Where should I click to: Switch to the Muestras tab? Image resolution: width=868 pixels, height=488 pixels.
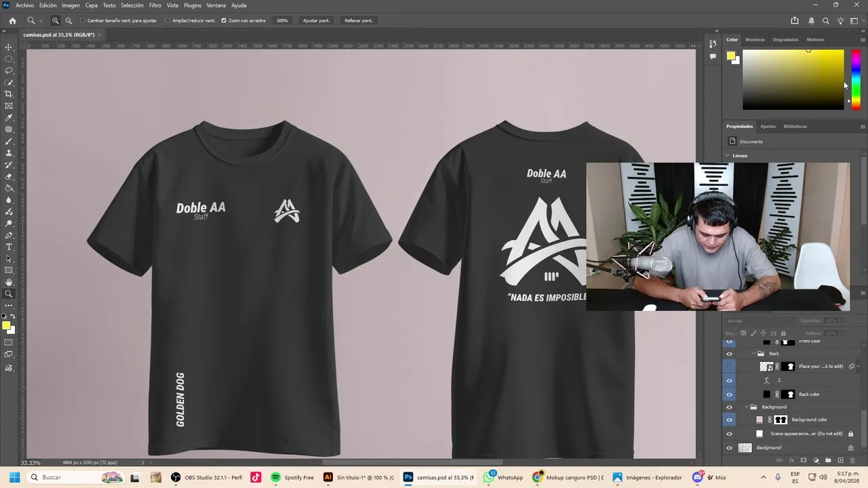(755, 39)
